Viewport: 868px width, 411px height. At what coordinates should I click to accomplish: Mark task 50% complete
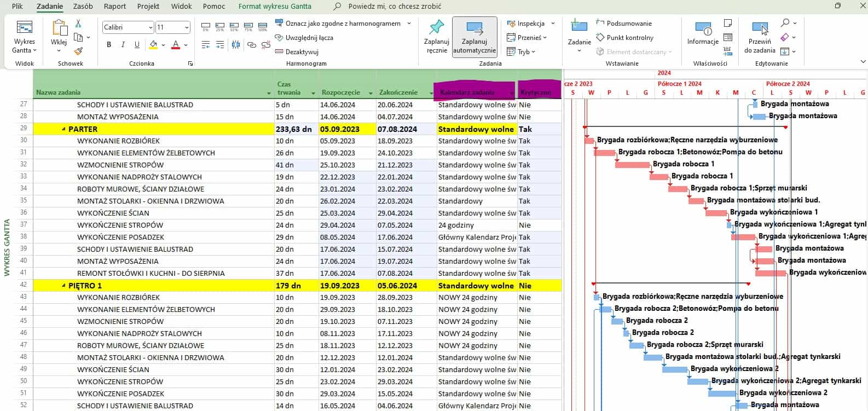(x=234, y=27)
